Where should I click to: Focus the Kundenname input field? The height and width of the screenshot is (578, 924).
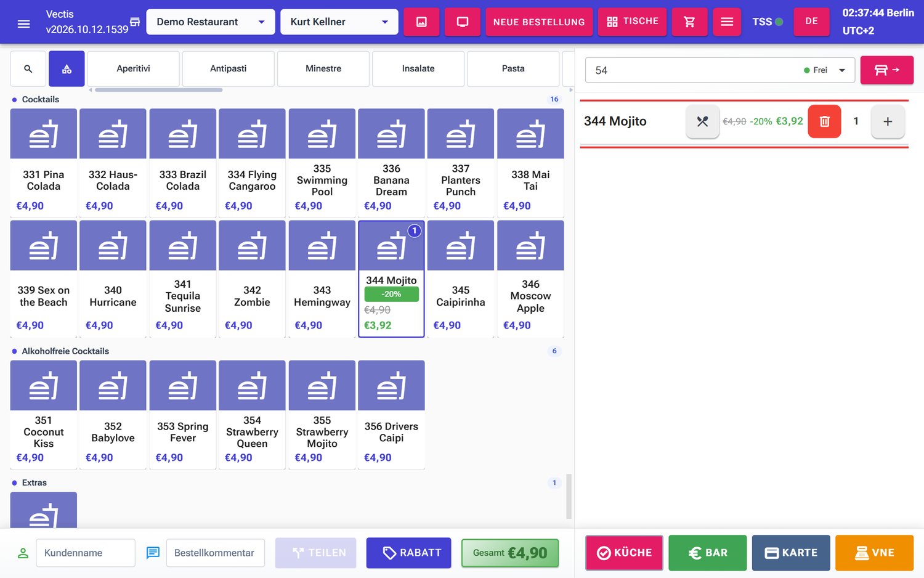[86, 553]
